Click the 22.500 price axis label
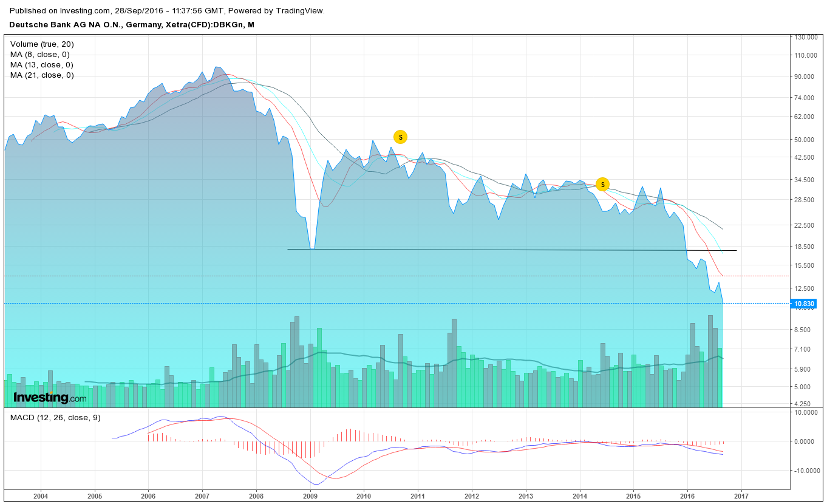 (x=806, y=225)
